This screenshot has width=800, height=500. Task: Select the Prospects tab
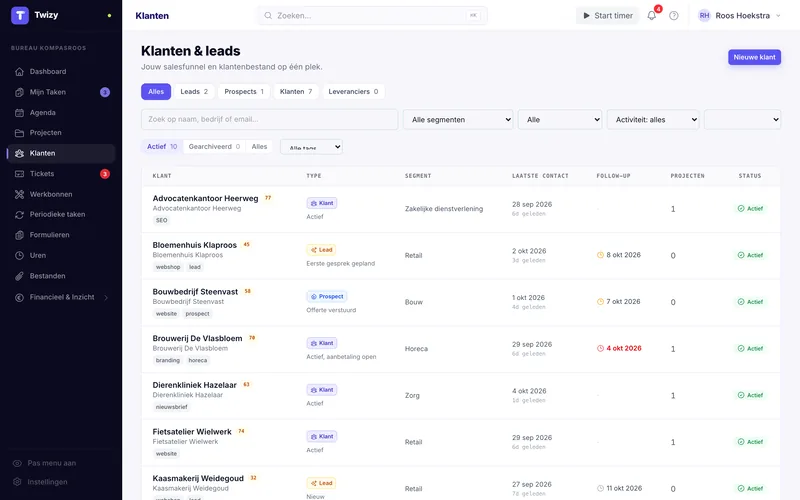tap(244, 92)
